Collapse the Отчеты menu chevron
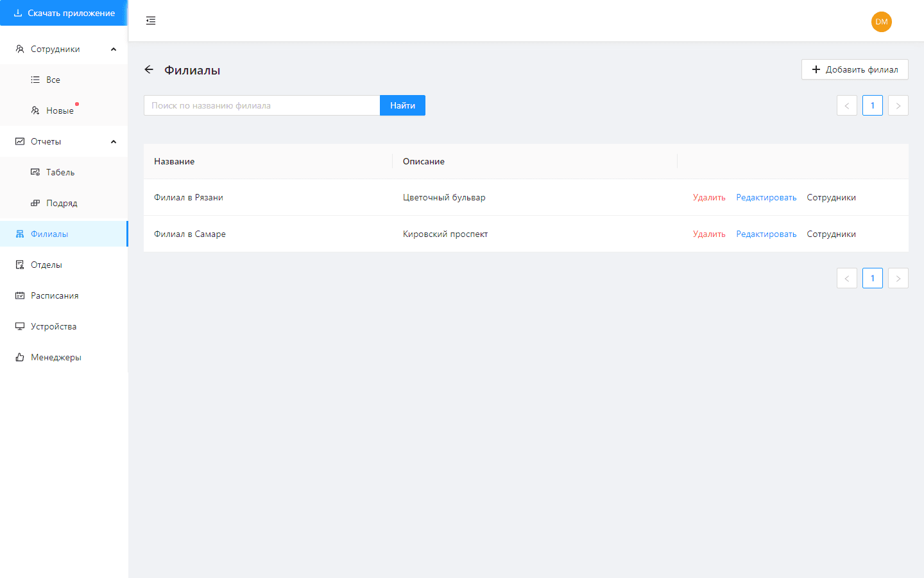Viewport: 924px width, 578px height. click(x=114, y=141)
